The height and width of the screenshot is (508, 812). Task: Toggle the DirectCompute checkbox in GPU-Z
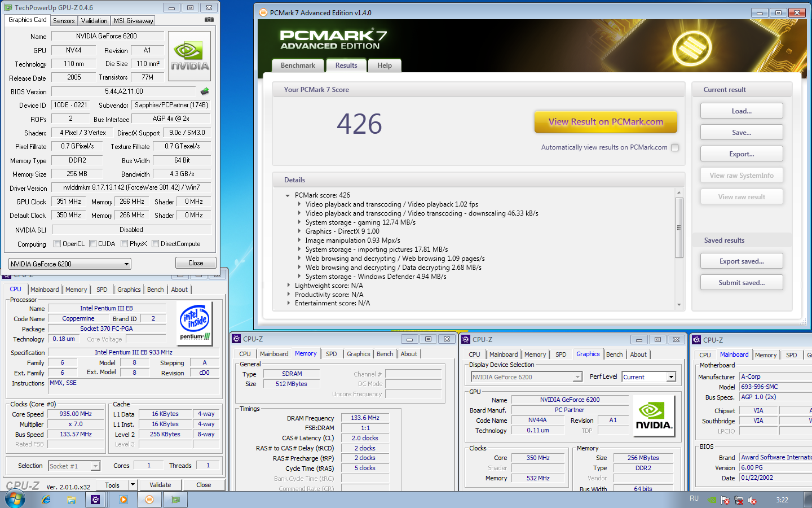click(155, 244)
